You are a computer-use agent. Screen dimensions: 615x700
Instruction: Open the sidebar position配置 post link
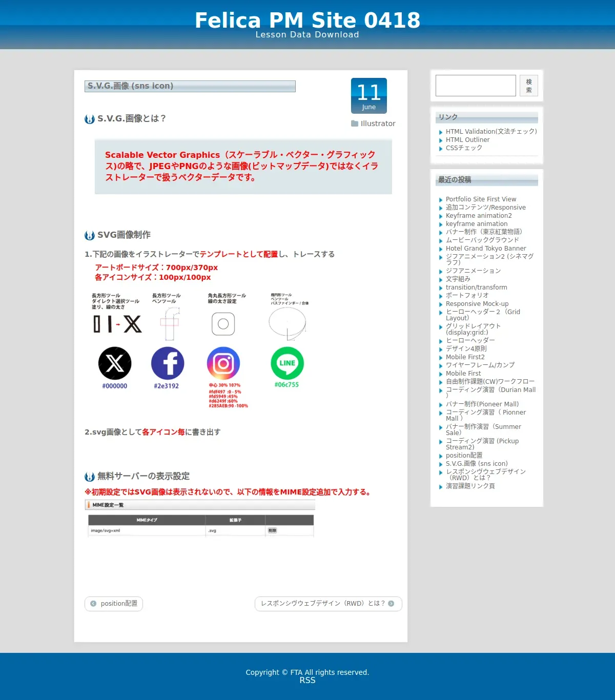click(464, 456)
